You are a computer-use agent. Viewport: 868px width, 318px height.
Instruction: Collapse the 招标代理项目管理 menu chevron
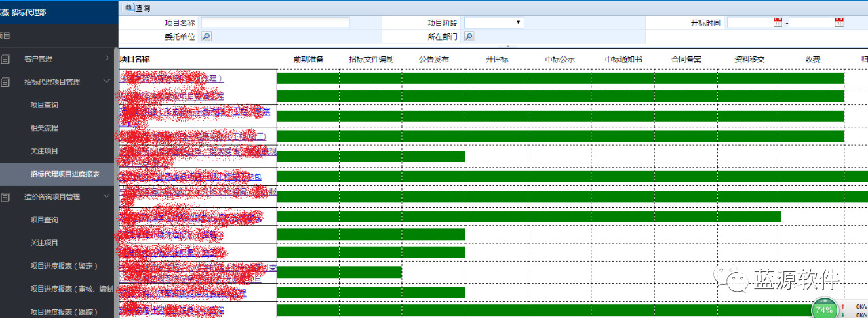tap(107, 81)
